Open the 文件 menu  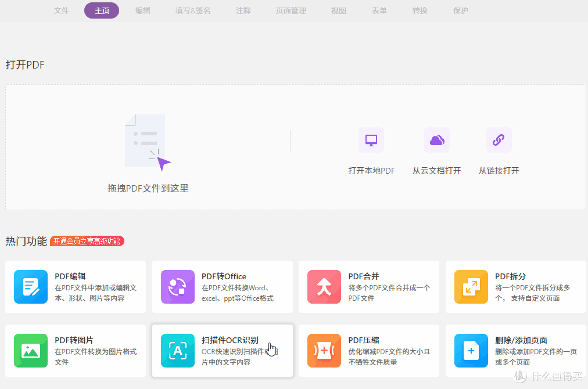[x=61, y=10]
